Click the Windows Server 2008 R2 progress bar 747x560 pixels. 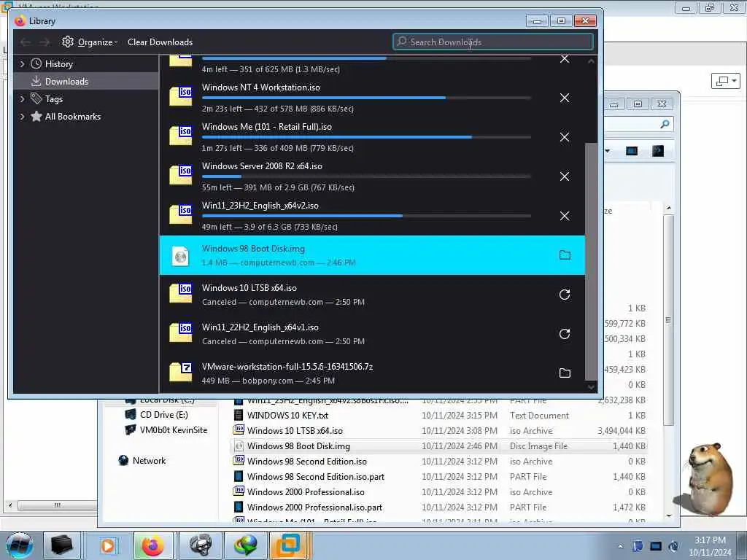366,176
